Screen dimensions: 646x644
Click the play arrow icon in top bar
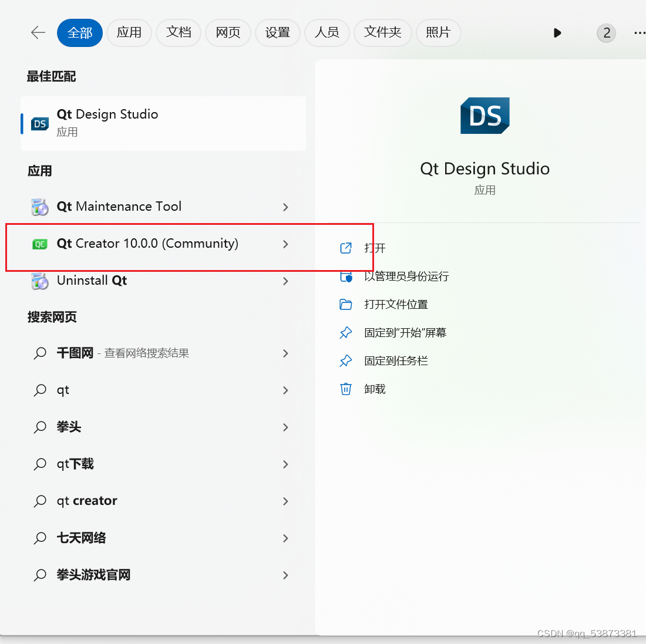click(x=557, y=33)
